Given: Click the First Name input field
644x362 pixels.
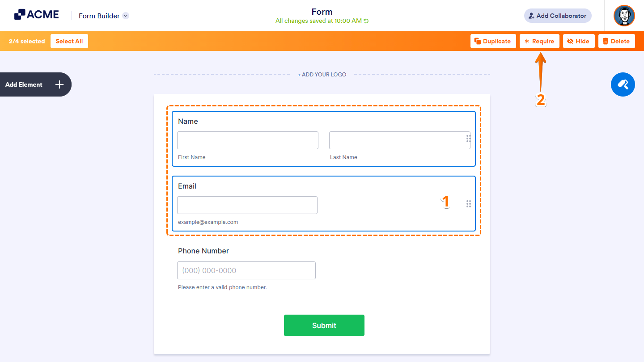Looking at the screenshot, I should (247, 140).
